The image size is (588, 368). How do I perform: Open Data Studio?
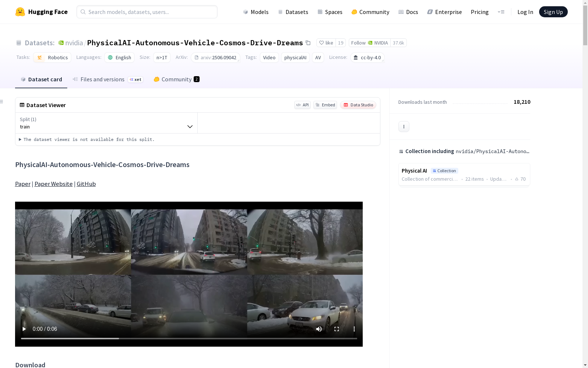(358, 105)
